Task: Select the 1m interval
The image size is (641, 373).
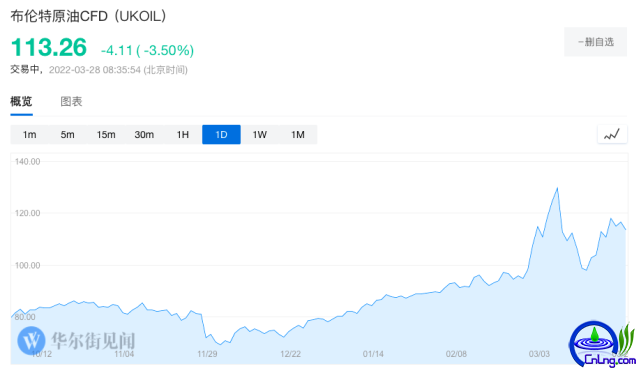Action: click(x=29, y=135)
